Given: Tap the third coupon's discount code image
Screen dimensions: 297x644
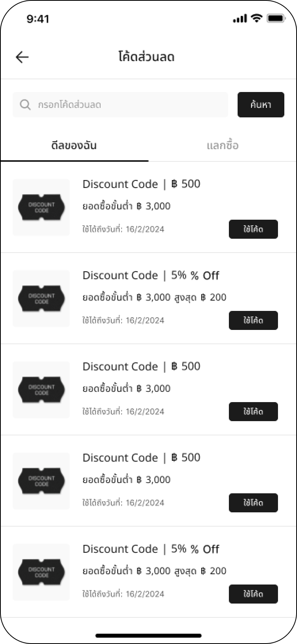Looking at the screenshot, I should pyautogui.click(x=41, y=390).
